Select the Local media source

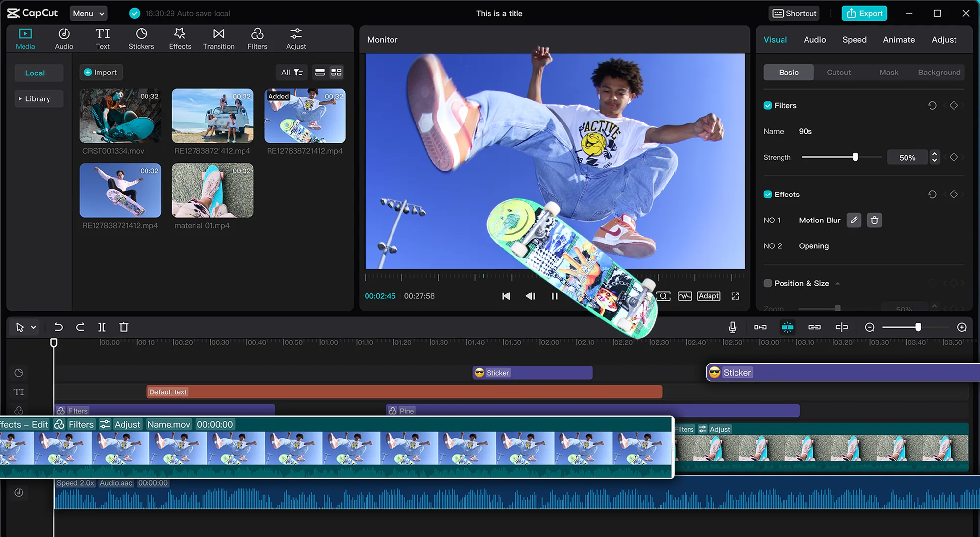pos(39,73)
